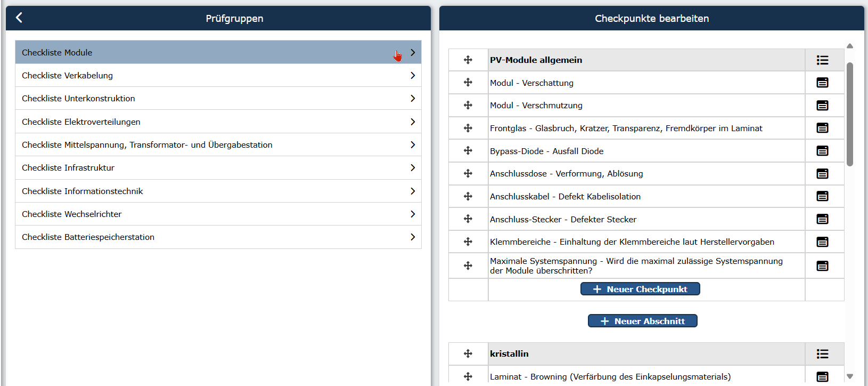Open details icon for Anschlusskabel row
Viewport: 868px width, 386px height.
tap(822, 196)
